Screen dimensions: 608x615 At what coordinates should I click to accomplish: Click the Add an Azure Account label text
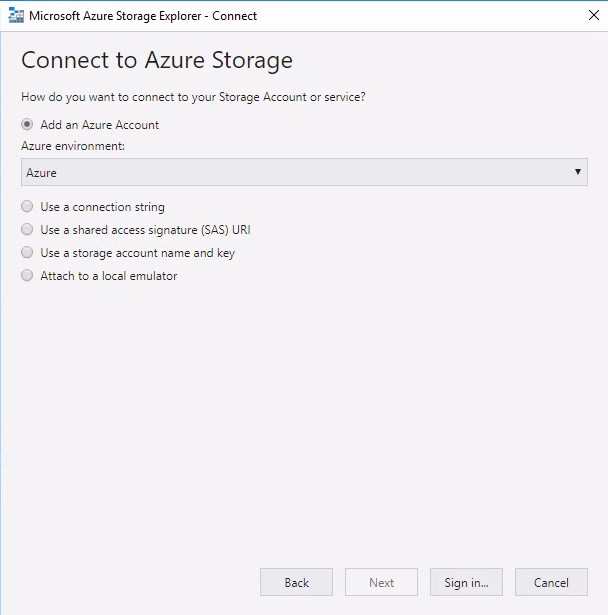point(100,125)
